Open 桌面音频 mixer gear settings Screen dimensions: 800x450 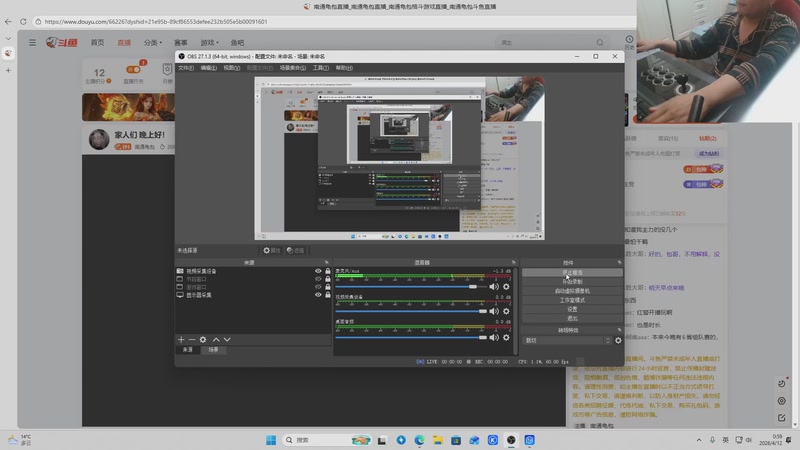506,337
